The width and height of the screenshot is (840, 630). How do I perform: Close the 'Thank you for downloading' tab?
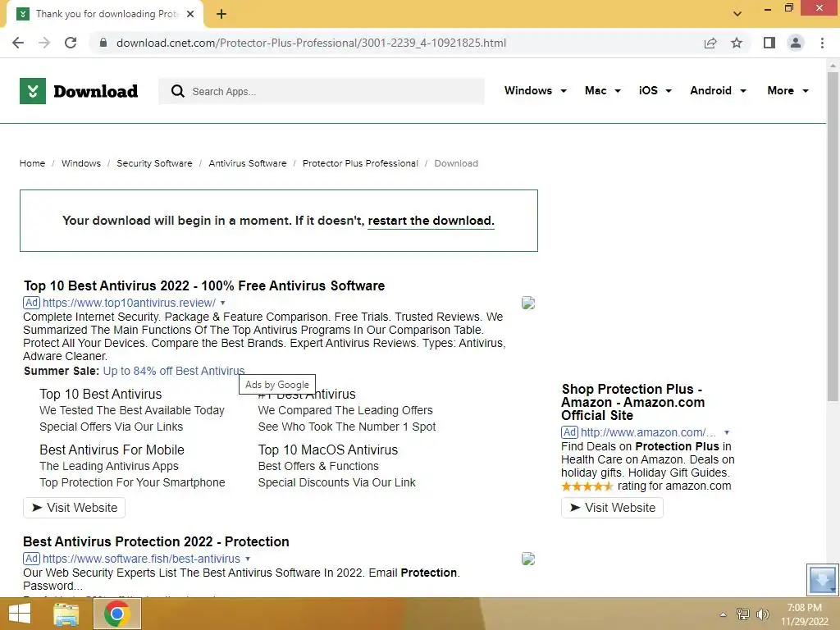(190, 14)
